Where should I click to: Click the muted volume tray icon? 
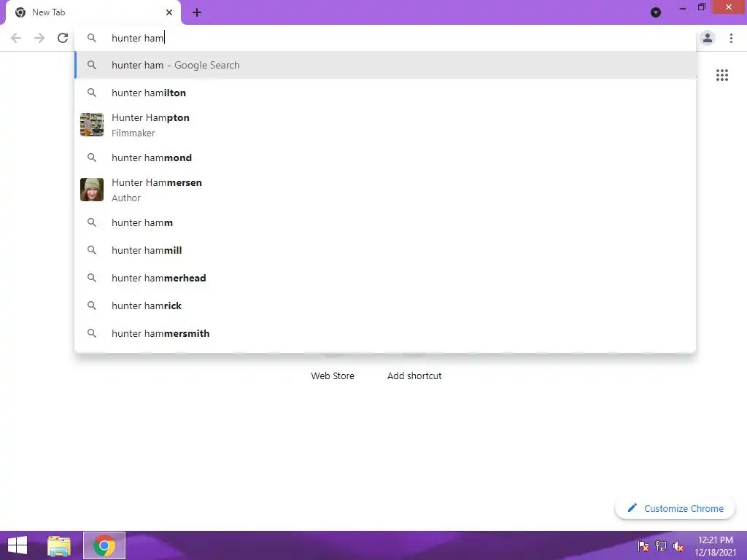[x=678, y=545]
